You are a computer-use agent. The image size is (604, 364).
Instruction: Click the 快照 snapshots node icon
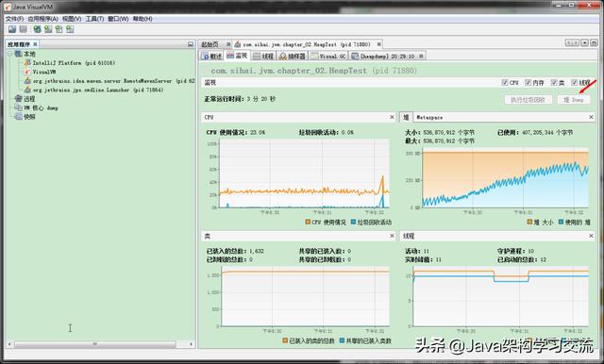pos(18,117)
